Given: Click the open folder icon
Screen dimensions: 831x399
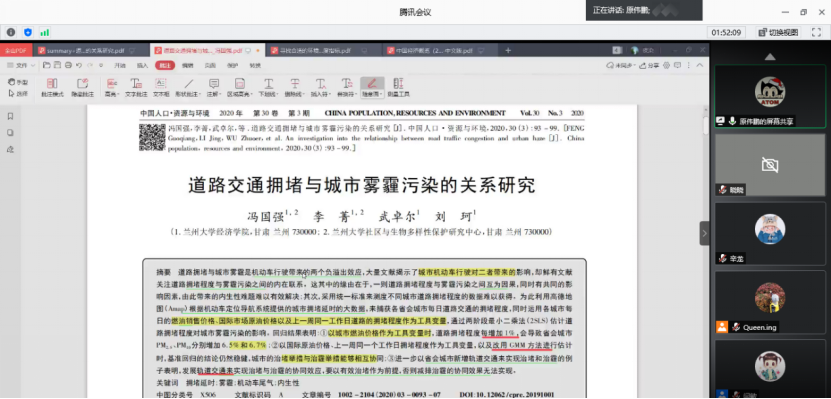Looking at the screenshot, I should click(47, 65).
